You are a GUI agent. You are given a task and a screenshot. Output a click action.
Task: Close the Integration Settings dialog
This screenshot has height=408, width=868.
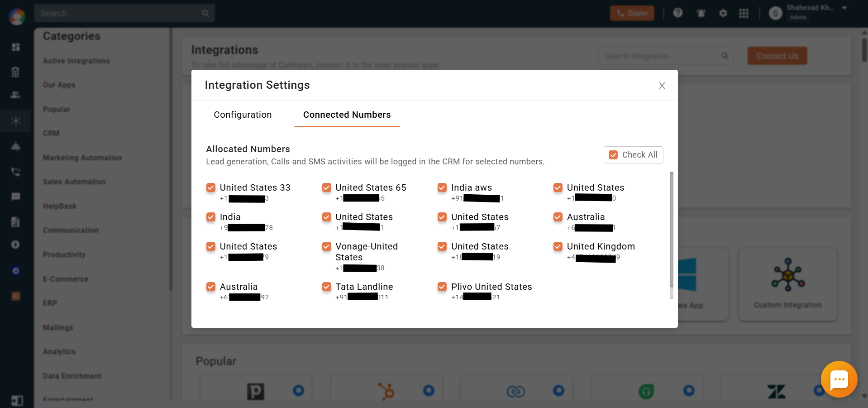click(x=662, y=86)
